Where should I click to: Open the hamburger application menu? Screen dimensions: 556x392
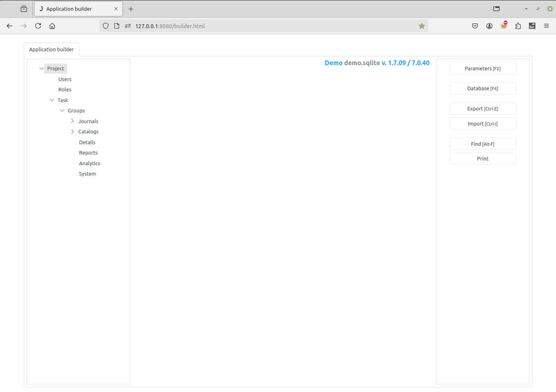click(x=546, y=26)
